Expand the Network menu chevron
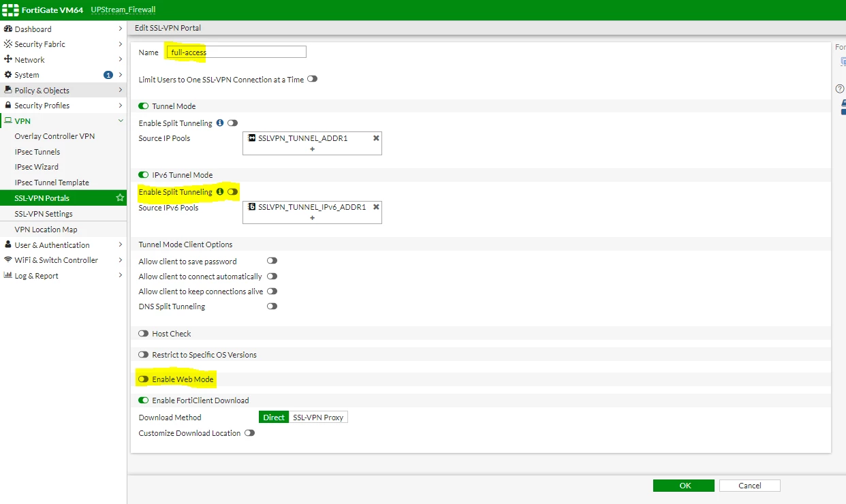Image resolution: width=846 pixels, height=504 pixels. coord(120,59)
